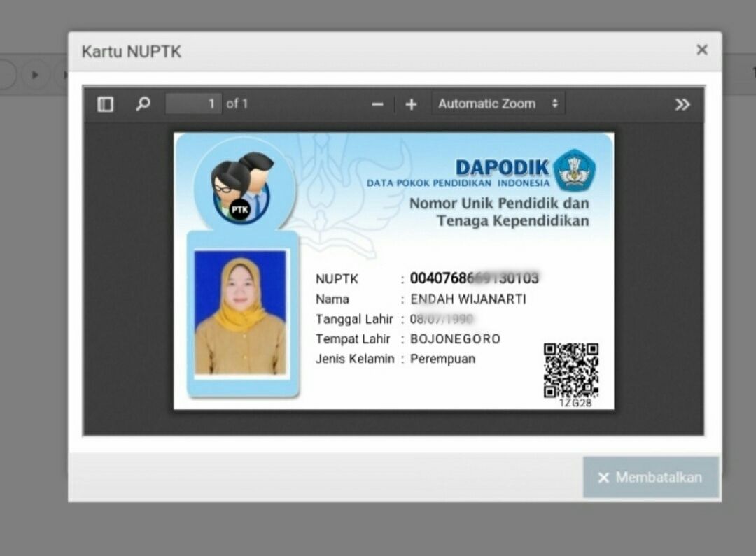Zoom out with the minus button

click(x=377, y=104)
